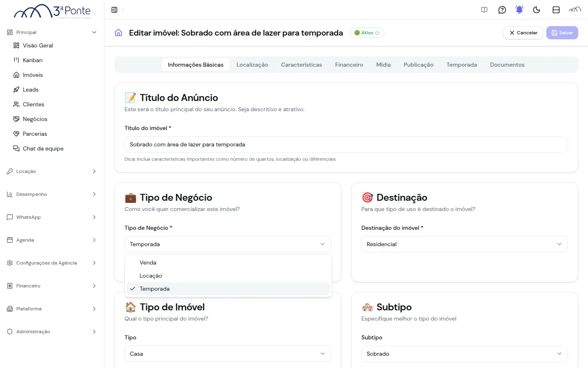Expand the WhatsApp sidebar section
The width and height of the screenshot is (588, 368).
(52, 217)
